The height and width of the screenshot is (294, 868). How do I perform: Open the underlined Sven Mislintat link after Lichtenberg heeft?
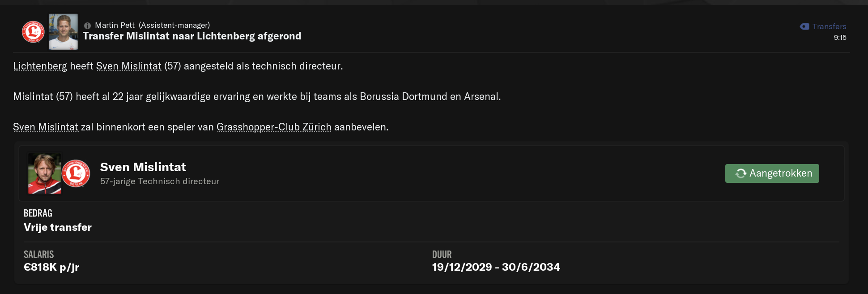(x=129, y=66)
